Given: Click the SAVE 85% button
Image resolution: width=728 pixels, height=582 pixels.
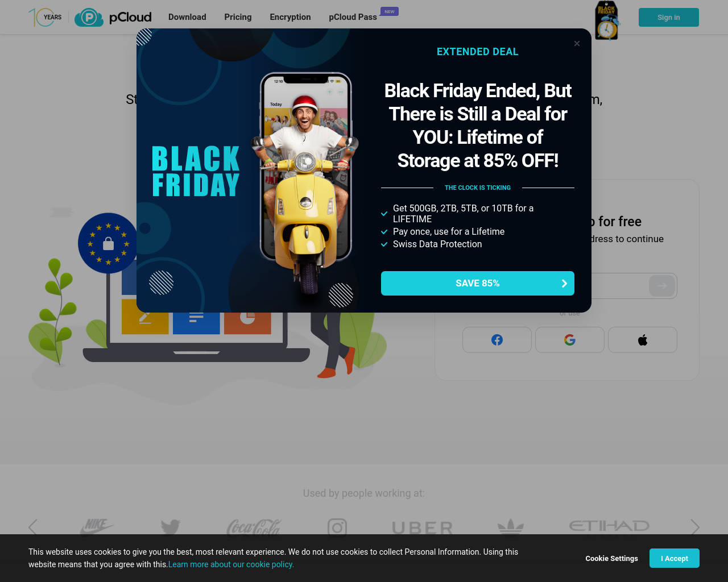Looking at the screenshot, I should [478, 283].
